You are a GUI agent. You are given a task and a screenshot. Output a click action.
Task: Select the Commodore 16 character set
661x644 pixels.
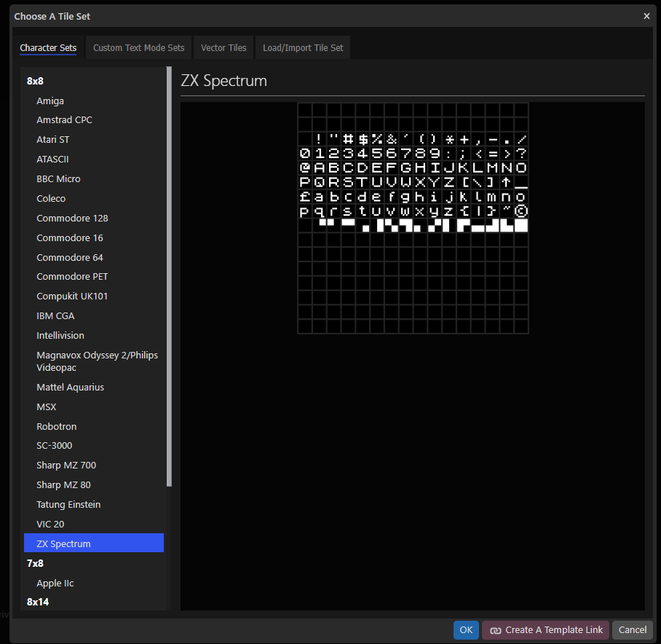[94, 238]
